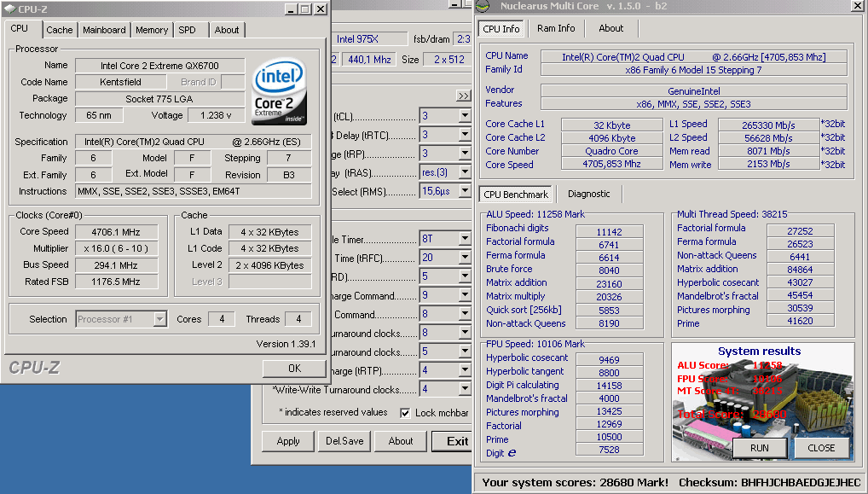Click the CLOSE button in System results
The image size is (868, 494).
coord(821,448)
